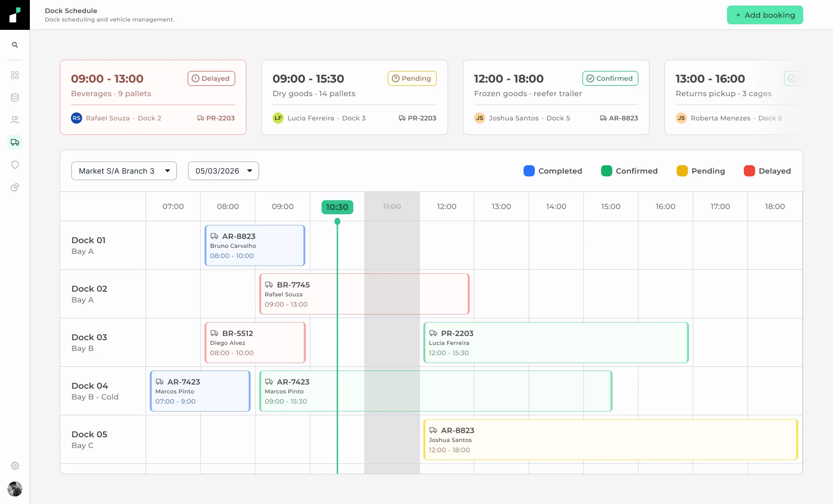The image size is (833, 504).
Task: Click the Add booking button
Action: 765,15
